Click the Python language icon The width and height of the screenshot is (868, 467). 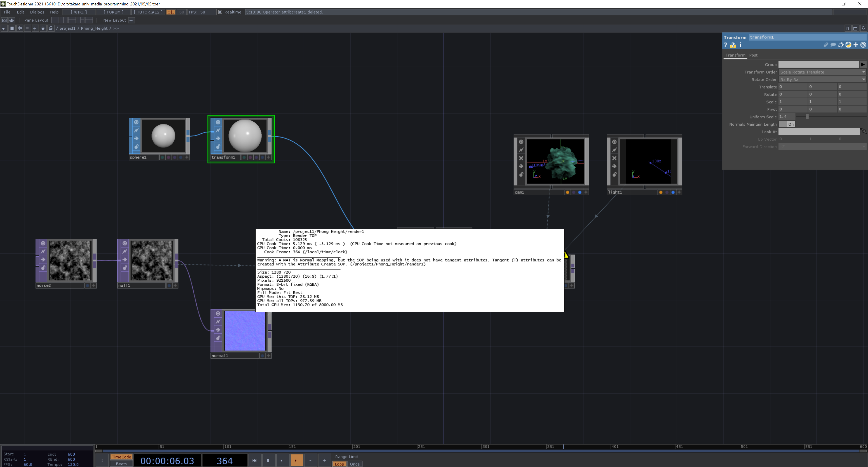tap(848, 45)
